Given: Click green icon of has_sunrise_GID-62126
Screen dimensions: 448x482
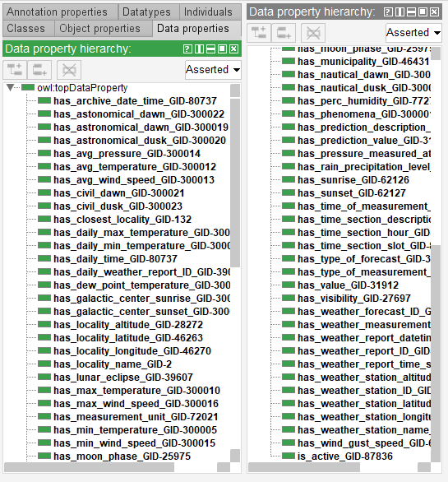Looking at the screenshot, I should (289, 179).
